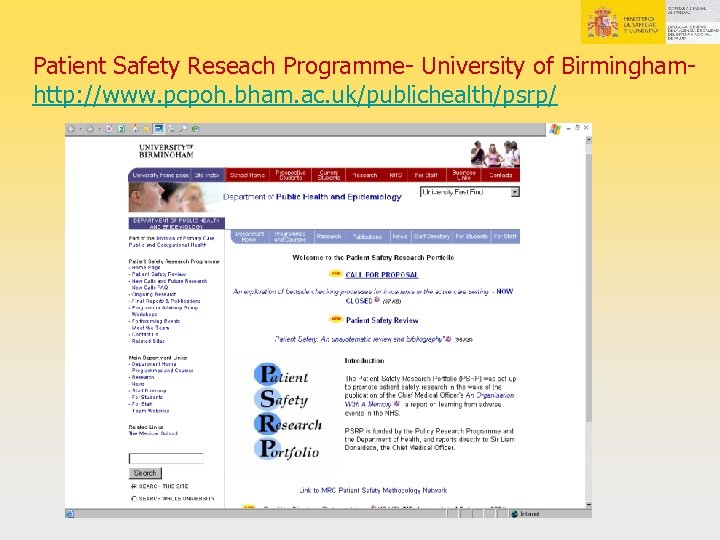720x540 pixels.
Task: Open the Patient Safety Review heading link
Action: [382, 321]
